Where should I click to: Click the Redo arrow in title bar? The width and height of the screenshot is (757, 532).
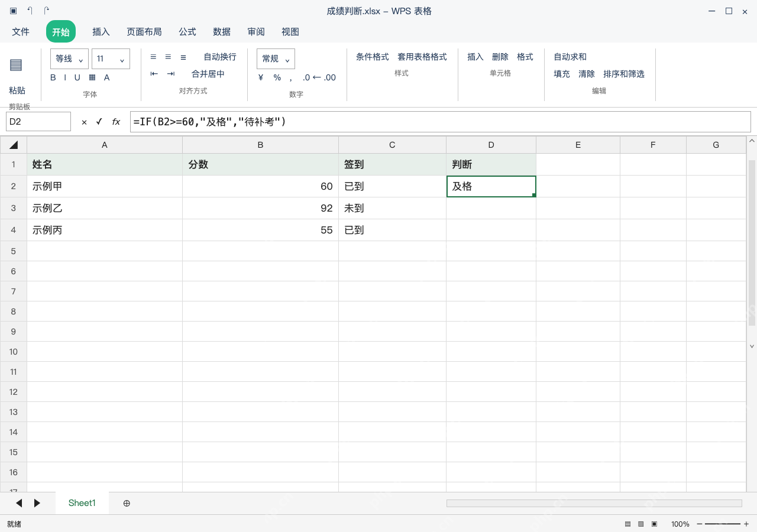pos(46,11)
